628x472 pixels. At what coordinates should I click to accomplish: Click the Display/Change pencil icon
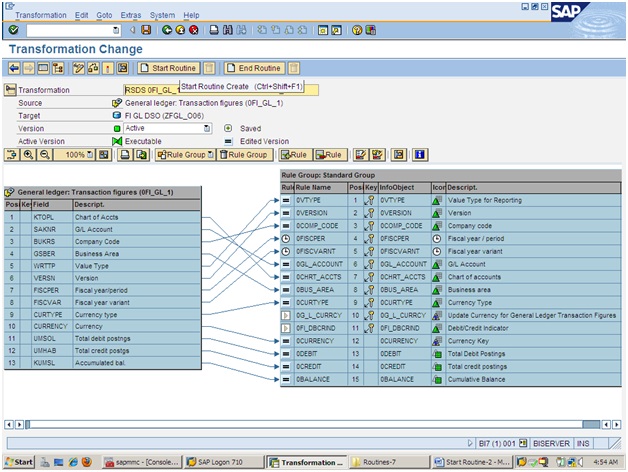point(78,68)
